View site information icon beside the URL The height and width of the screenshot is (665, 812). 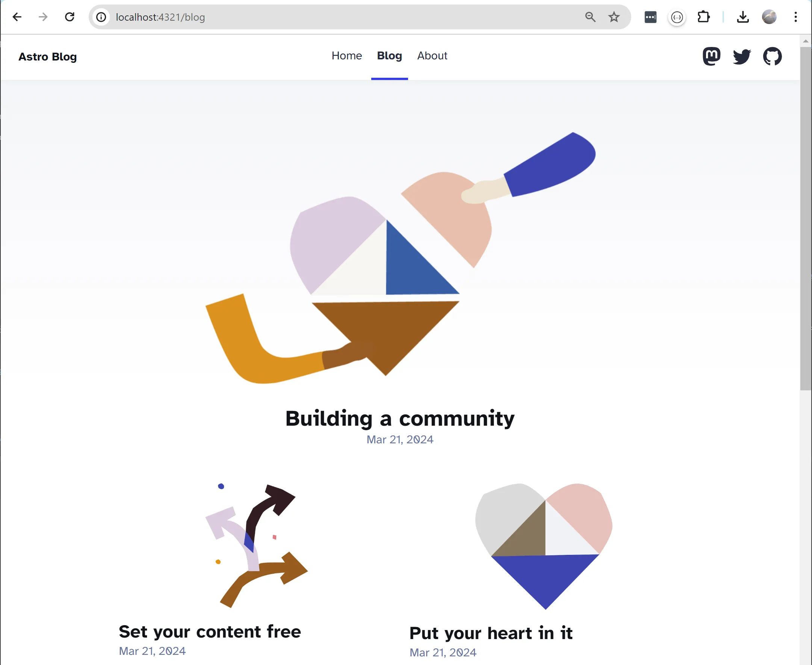point(101,17)
